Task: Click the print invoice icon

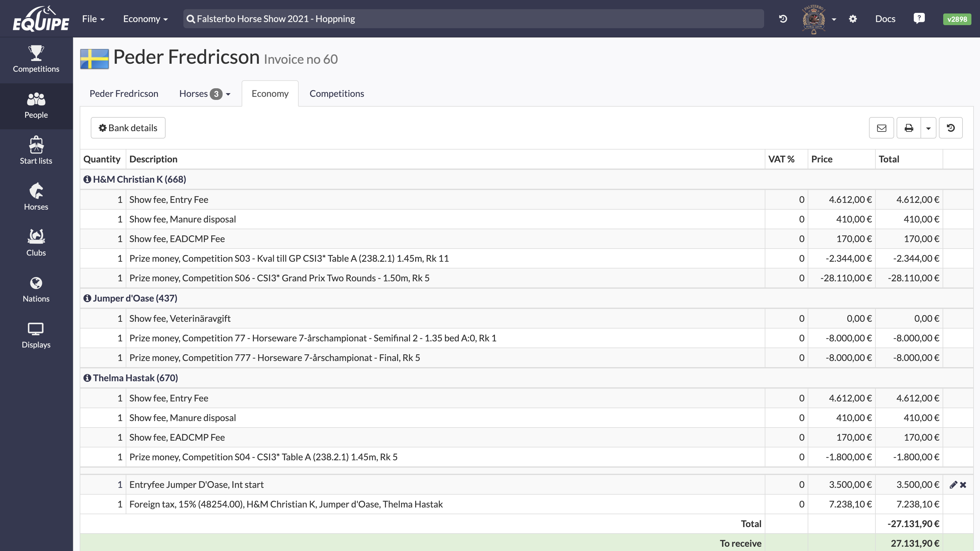Action: [908, 127]
